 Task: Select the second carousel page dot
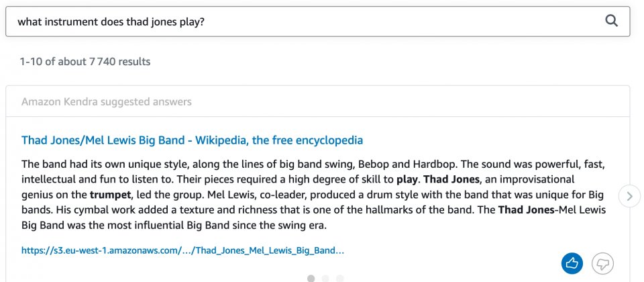point(325,279)
